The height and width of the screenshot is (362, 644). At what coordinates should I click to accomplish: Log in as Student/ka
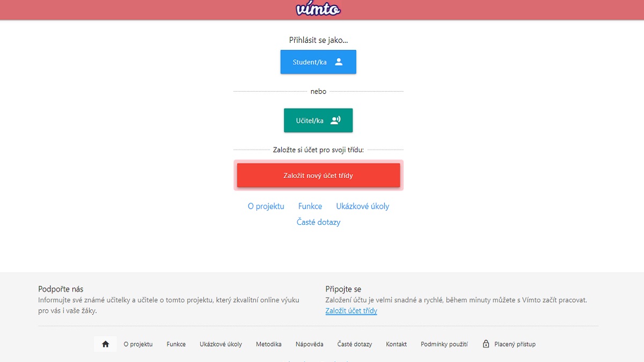tap(318, 62)
